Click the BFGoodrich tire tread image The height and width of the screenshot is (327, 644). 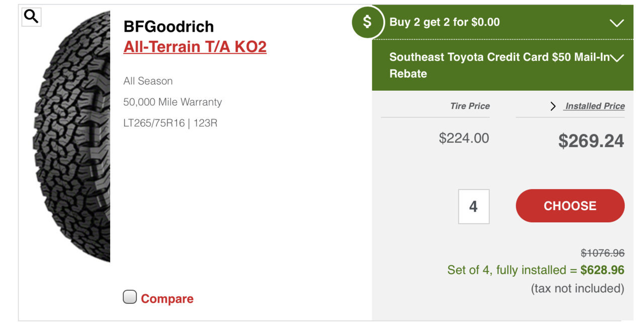click(x=71, y=136)
